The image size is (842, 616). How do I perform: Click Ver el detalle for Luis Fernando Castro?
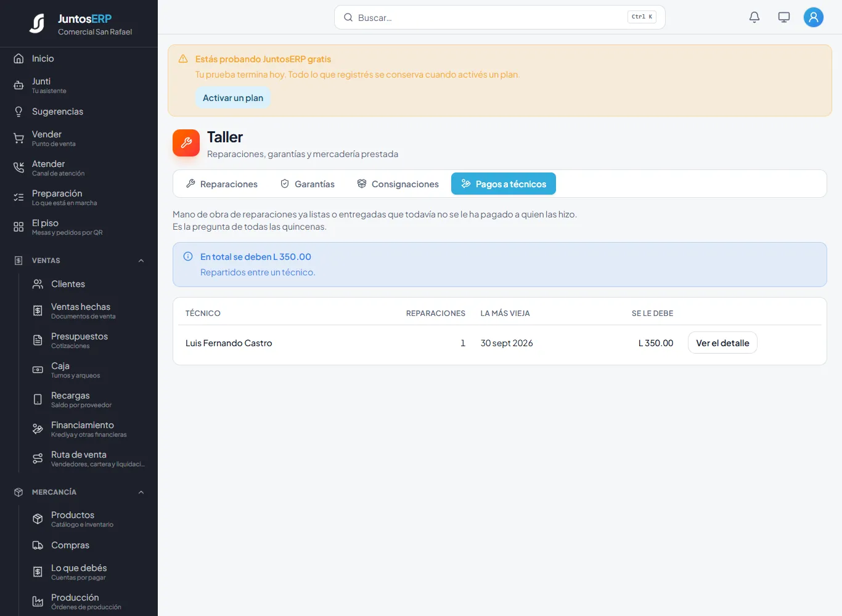click(722, 343)
